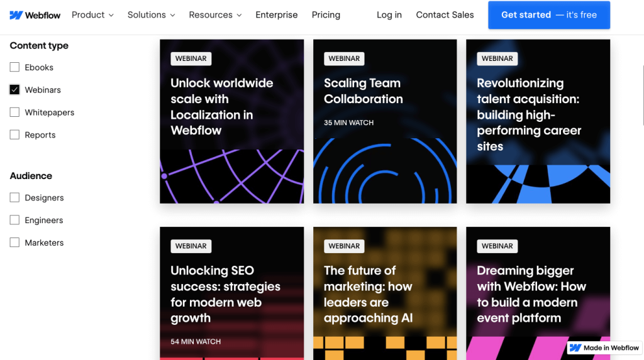Click Get started — it's free button

click(548, 15)
